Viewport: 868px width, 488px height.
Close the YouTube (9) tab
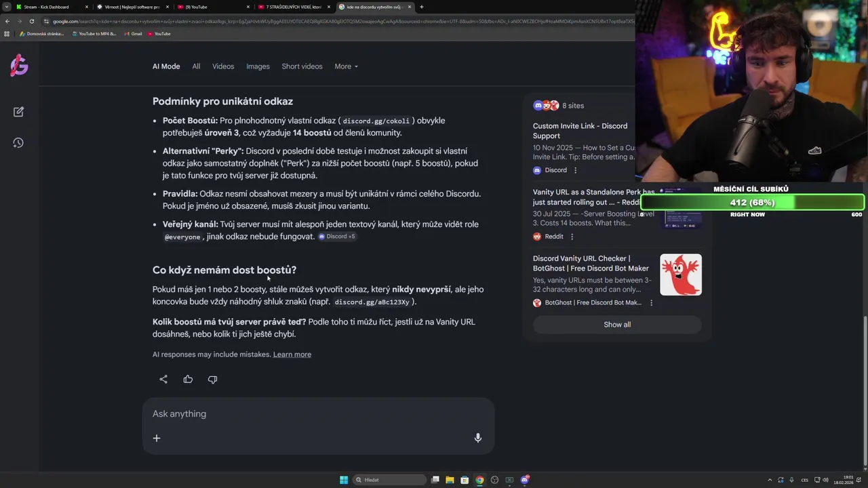(248, 7)
